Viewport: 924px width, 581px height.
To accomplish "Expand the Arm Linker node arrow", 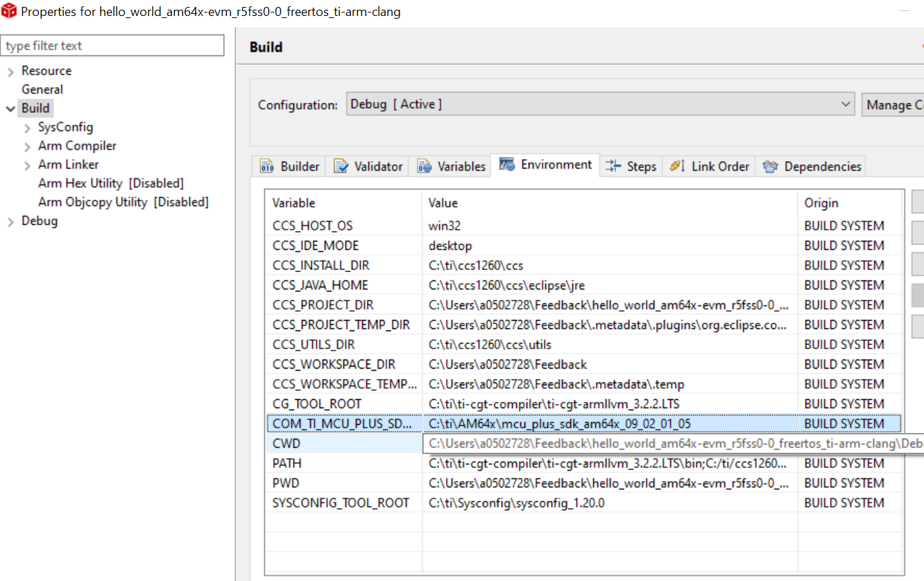I will coord(27,165).
